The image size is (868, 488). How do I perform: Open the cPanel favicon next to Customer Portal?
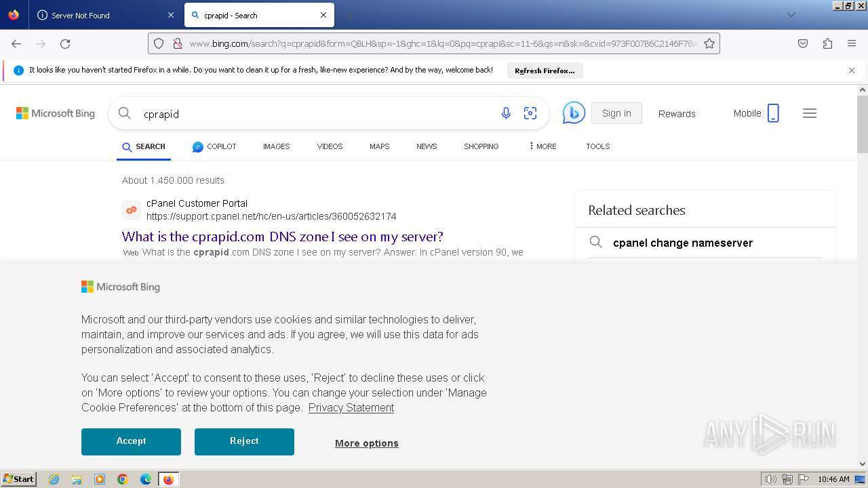click(132, 210)
